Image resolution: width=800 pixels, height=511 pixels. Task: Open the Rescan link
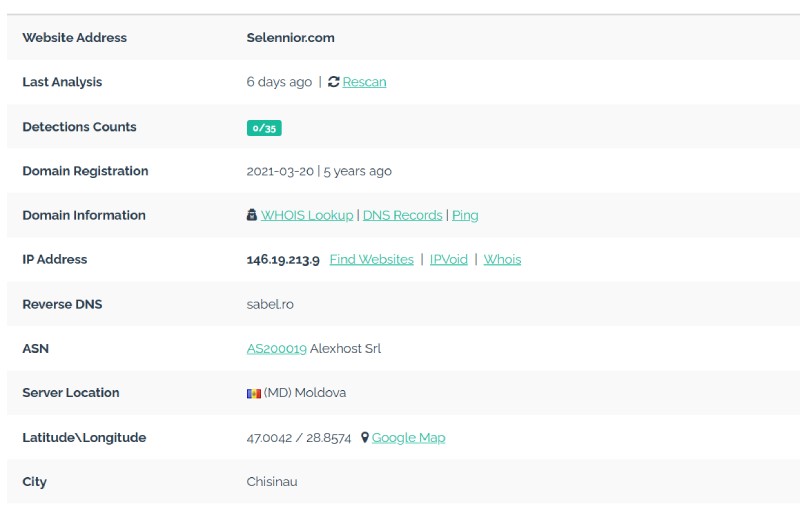364,82
